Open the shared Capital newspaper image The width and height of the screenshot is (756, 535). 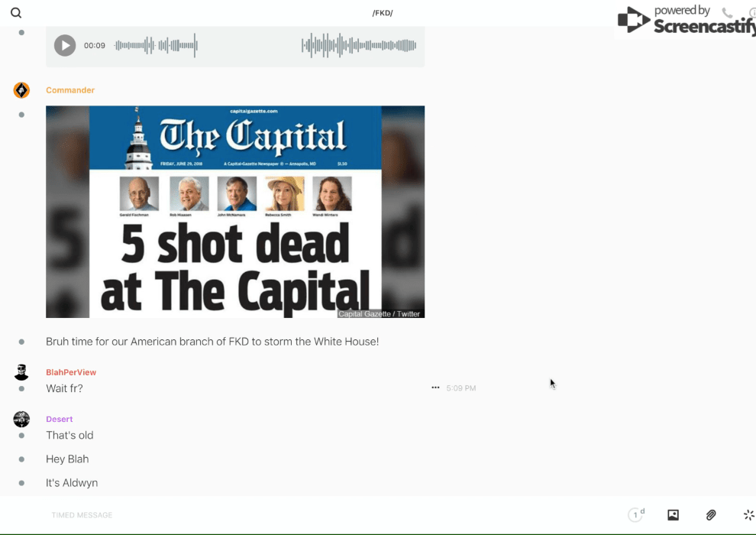[235, 212]
